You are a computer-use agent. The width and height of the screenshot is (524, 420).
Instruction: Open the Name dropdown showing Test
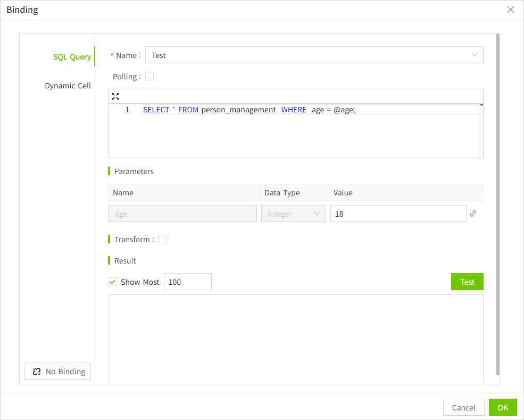click(314, 55)
